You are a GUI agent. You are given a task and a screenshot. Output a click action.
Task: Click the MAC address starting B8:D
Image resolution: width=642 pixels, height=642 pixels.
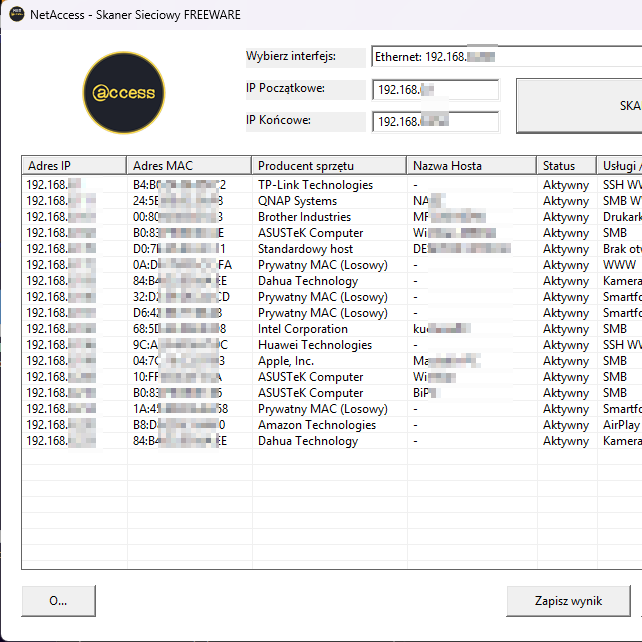click(x=179, y=424)
